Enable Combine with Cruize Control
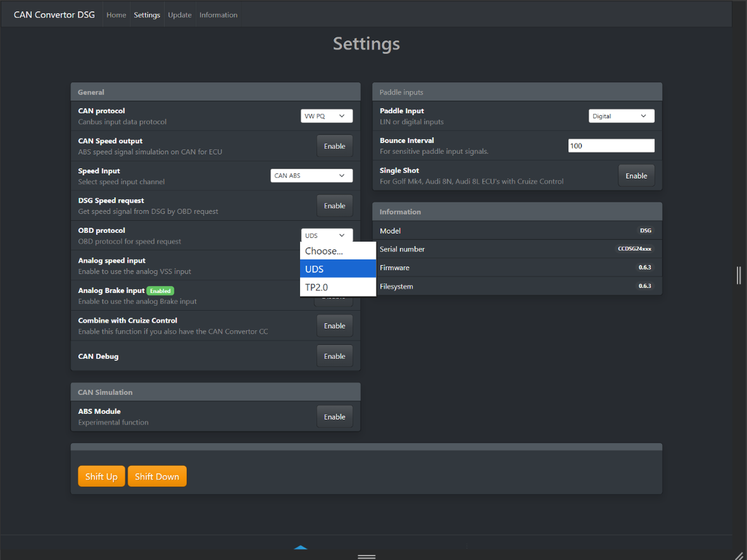This screenshot has width=747, height=560. (335, 326)
